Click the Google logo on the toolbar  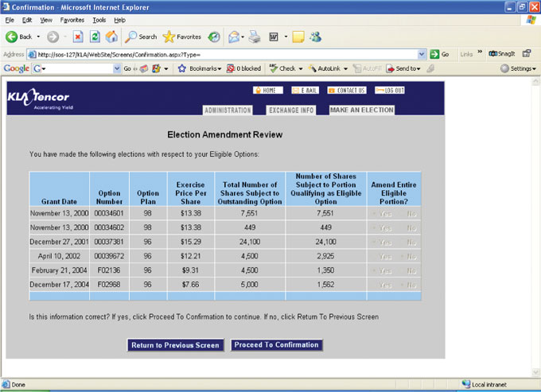point(16,68)
